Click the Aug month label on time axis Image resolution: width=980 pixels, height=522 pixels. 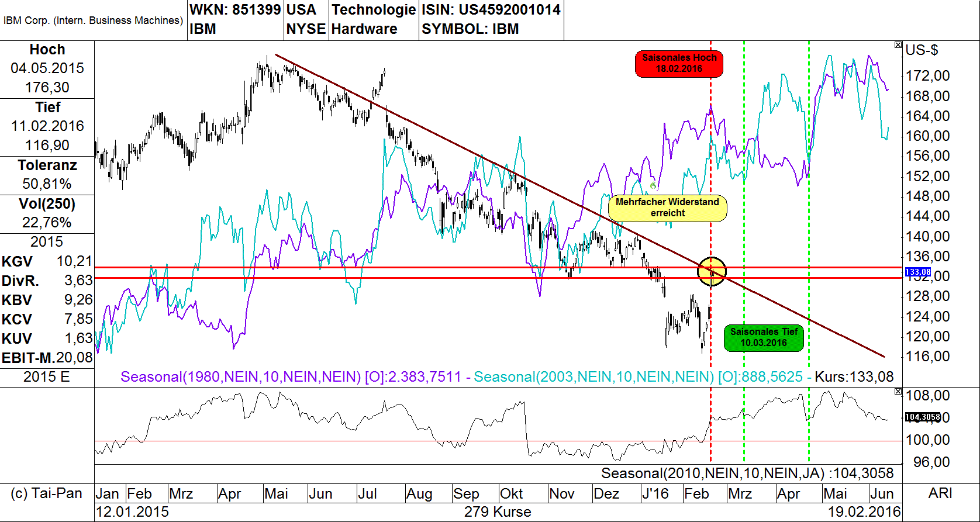(419, 494)
